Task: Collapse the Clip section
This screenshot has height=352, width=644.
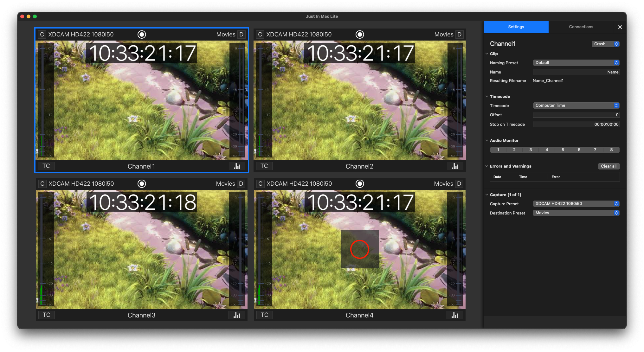Action: [x=487, y=54]
